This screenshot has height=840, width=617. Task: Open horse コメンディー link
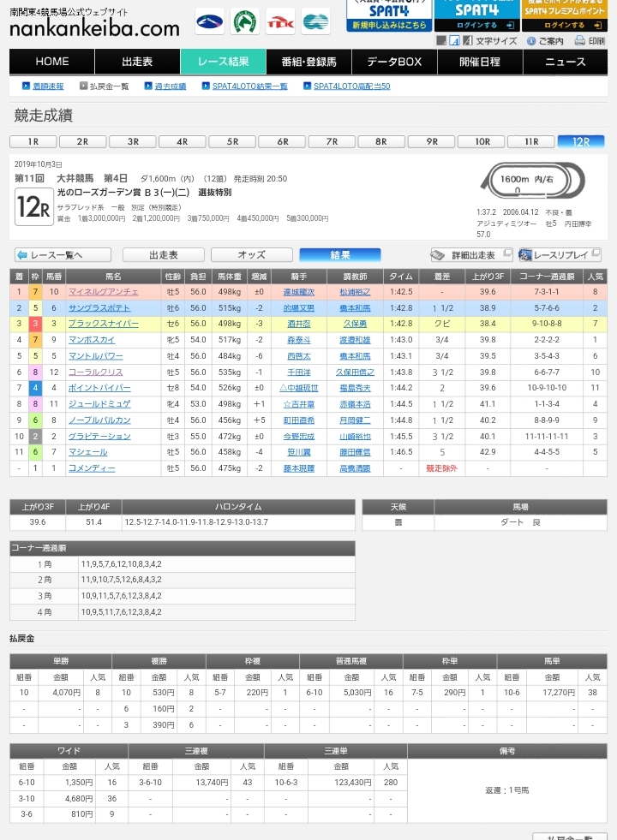[x=92, y=468]
